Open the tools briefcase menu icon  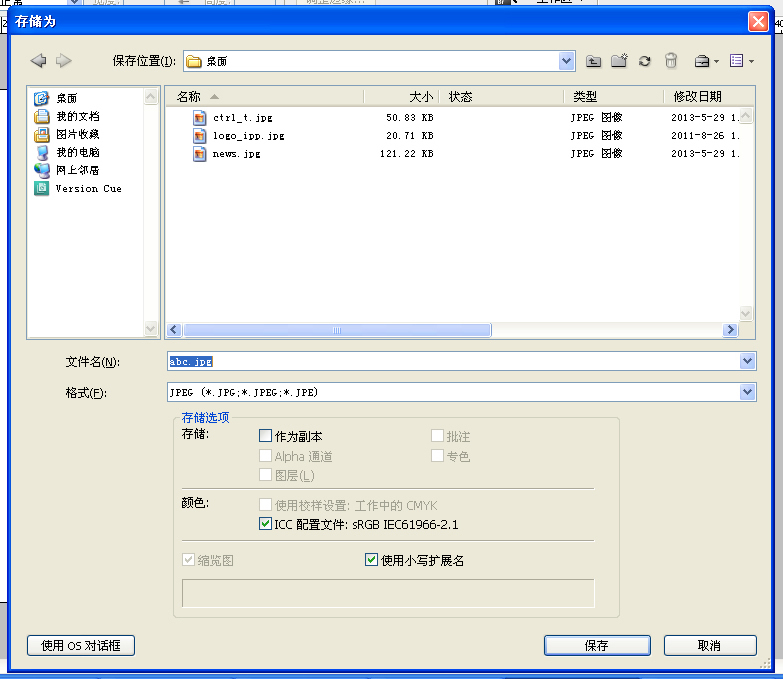click(x=702, y=61)
